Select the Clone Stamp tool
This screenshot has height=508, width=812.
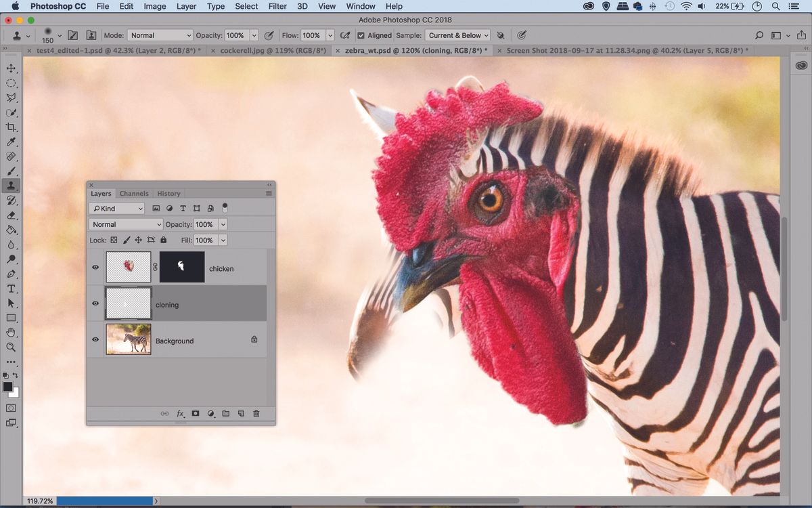[x=9, y=186]
